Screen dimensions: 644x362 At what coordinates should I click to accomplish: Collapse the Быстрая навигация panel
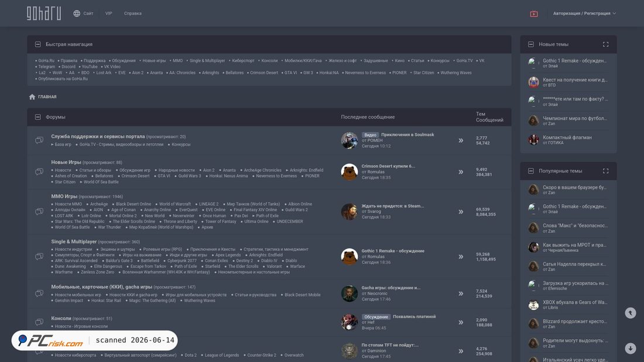coord(38,44)
